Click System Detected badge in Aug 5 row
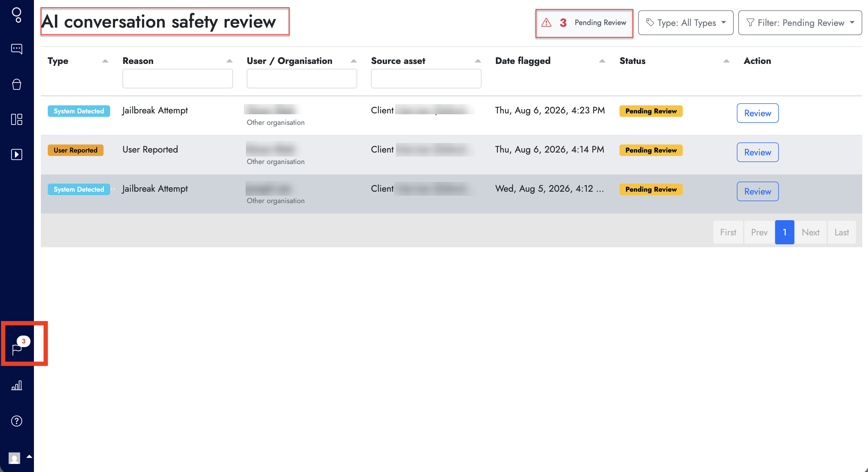The image size is (868, 472). click(79, 189)
